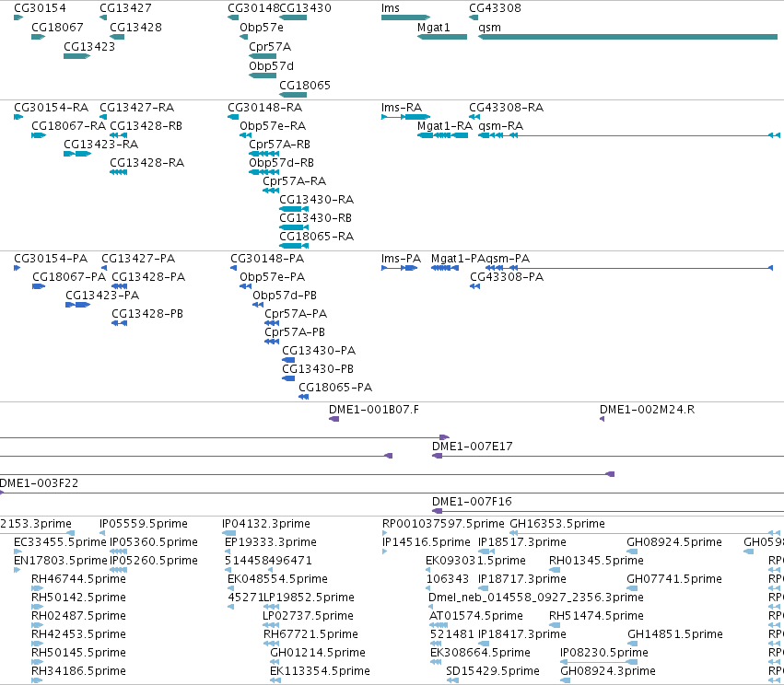Screen dimensions: 784x685
Task: Select the IP08230.5prime EST label
Action: pos(604,653)
